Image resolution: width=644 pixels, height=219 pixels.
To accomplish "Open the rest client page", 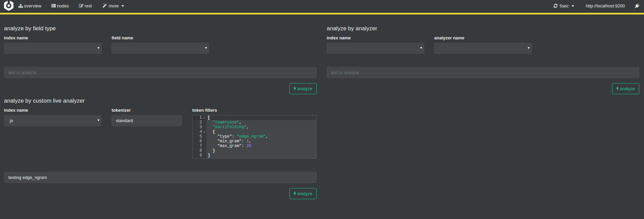I will coord(85,6).
